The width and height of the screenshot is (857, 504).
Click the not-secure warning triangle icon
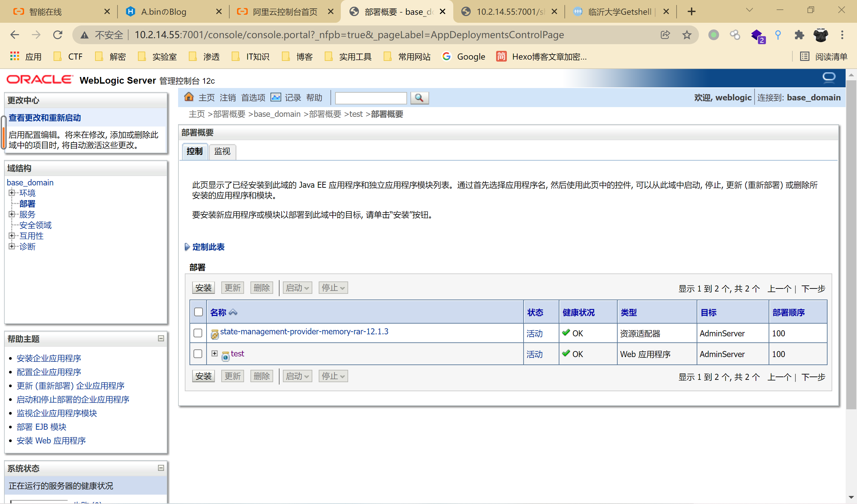point(84,35)
